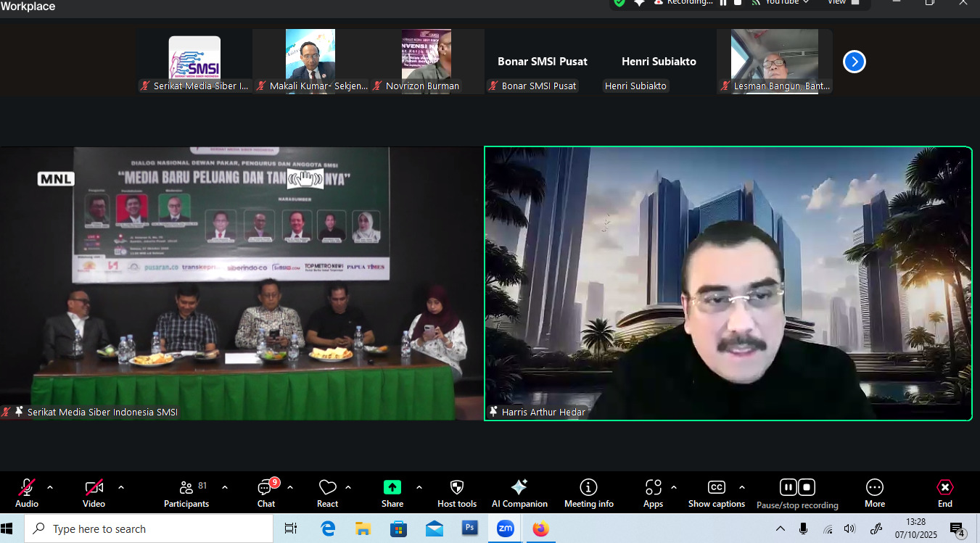The height and width of the screenshot is (543, 980).
Task: Unmute the microphone with Audio button
Action: tap(27, 493)
